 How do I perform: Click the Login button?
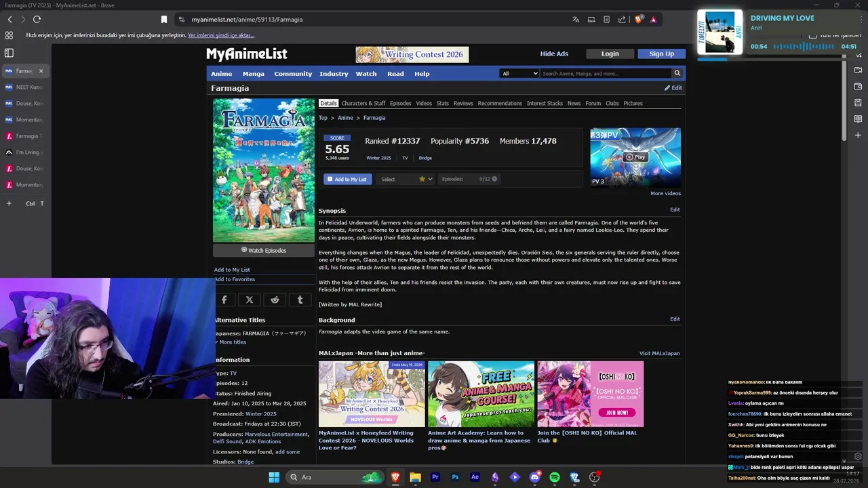pyautogui.click(x=610, y=54)
